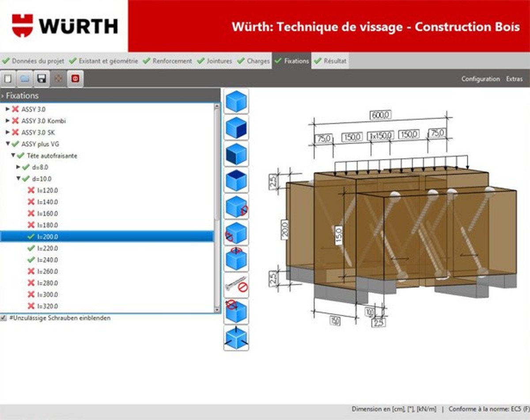Open the Résultat tab
The width and height of the screenshot is (530, 420).
(330, 61)
